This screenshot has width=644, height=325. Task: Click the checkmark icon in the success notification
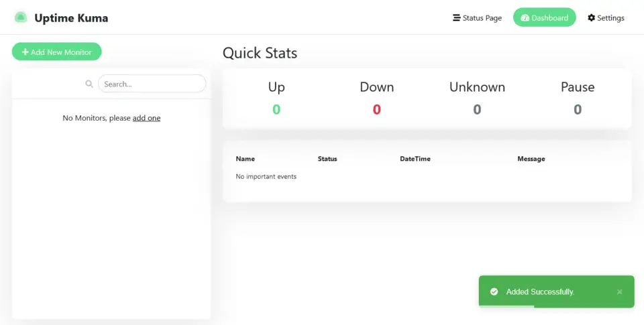click(494, 292)
